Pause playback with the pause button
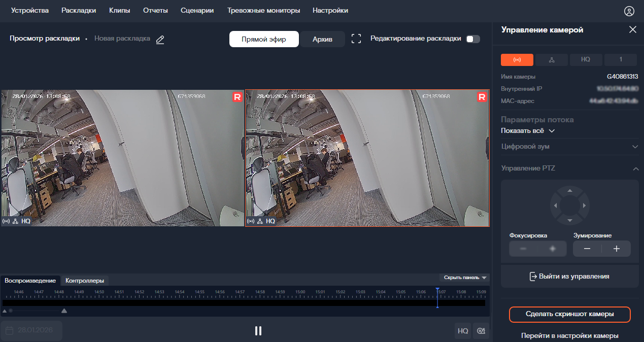Screen dimensions: 644x342 258,331
